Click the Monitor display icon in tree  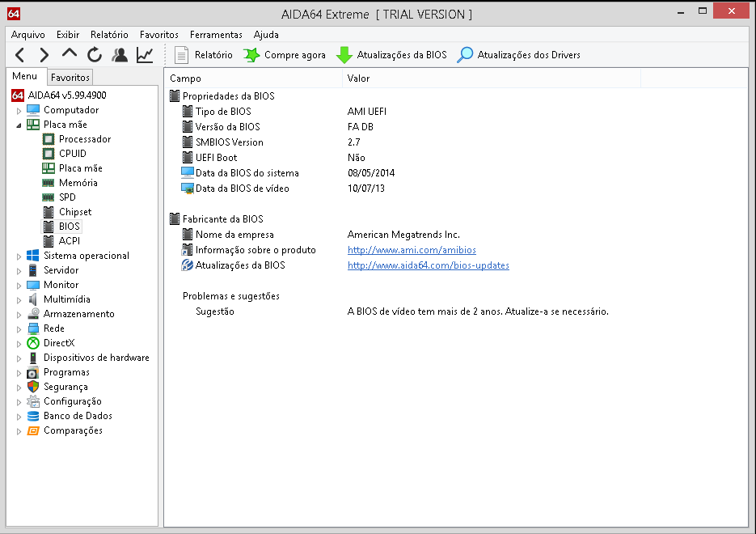pyautogui.click(x=33, y=285)
